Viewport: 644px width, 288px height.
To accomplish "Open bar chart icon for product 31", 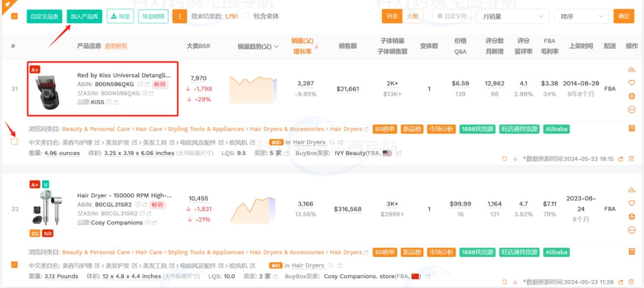I will [631, 69].
